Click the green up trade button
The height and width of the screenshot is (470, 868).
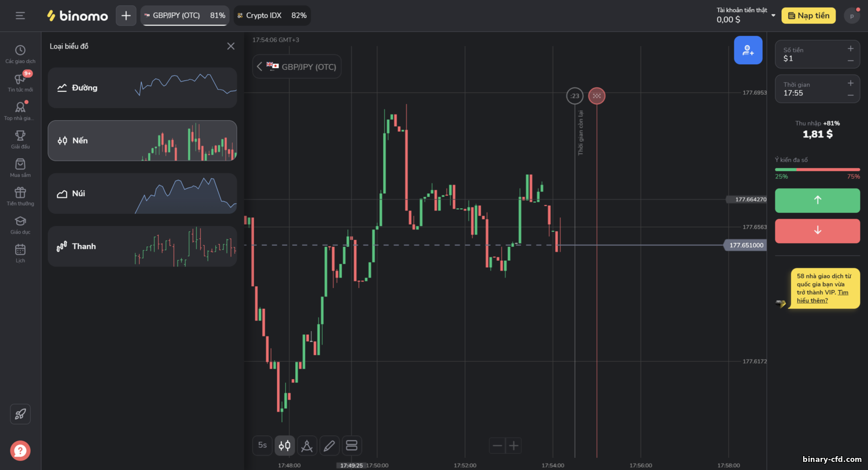tap(817, 200)
